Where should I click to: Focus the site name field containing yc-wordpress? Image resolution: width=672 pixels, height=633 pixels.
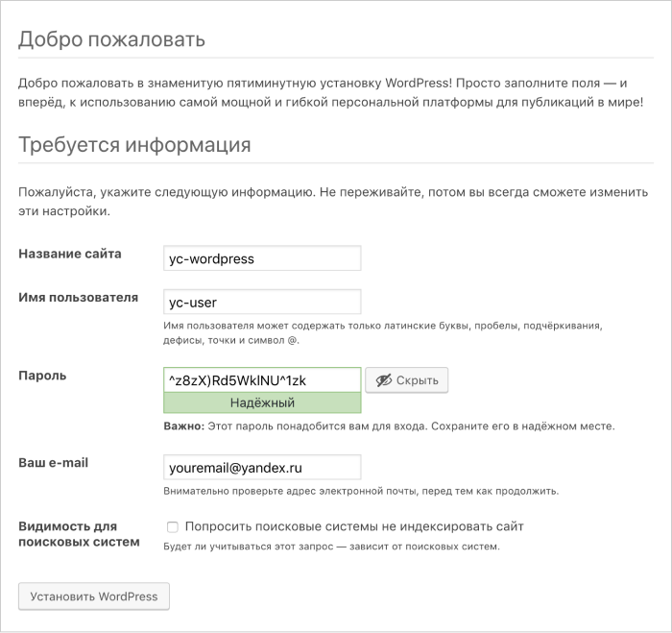pyautogui.click(x=262, y=258)
